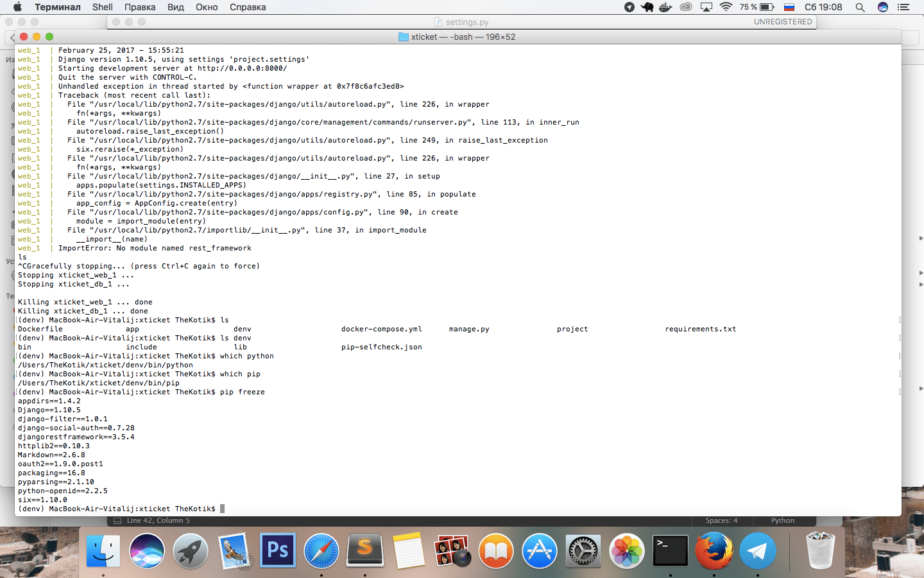This screenshot has width=924, height=578.
Task: Open Firefox from the Dock
Action: tap(714, 551)
